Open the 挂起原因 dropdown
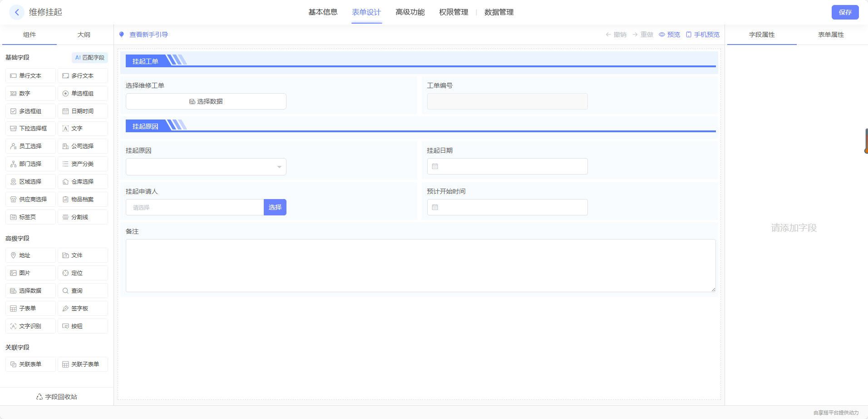 [206, 167]
